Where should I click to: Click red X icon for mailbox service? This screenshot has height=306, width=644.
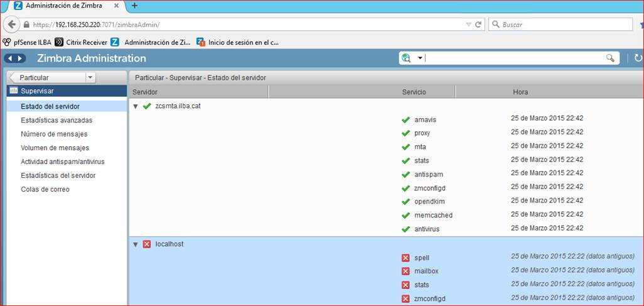pos(405,271)
